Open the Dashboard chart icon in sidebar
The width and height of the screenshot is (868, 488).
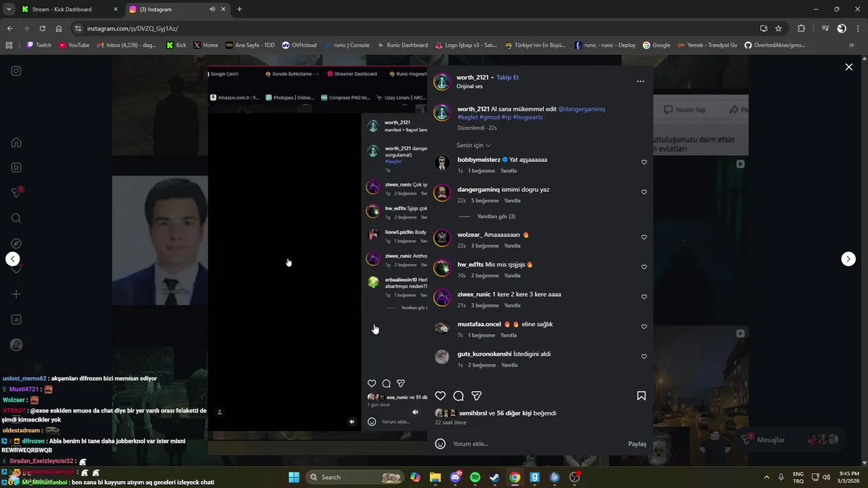pos(16,319)
